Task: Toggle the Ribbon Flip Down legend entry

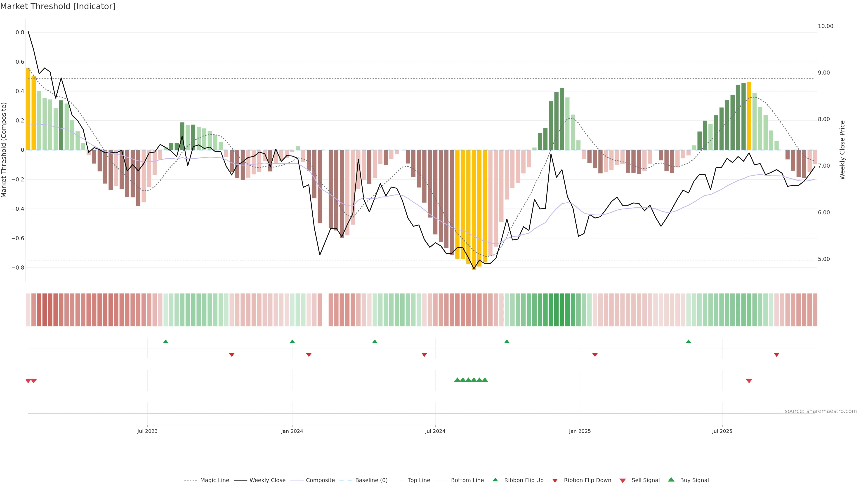Action: [587, 480]
